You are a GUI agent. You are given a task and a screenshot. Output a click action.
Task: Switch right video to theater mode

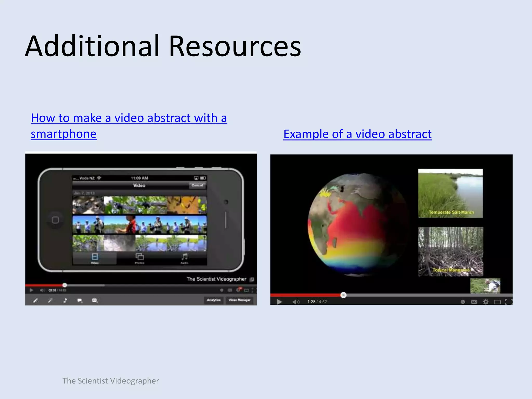[497, 302]
